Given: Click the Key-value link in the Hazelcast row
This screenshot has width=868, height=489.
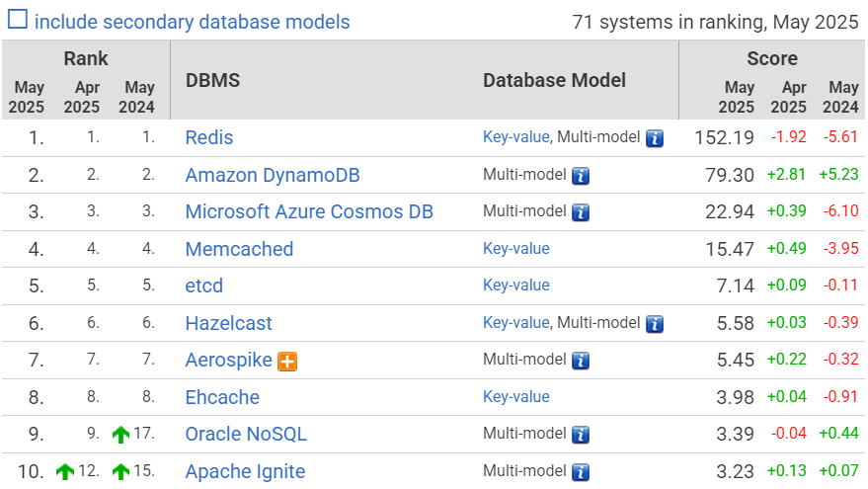Looking at the screenshot, I should [x=515, y=323].
